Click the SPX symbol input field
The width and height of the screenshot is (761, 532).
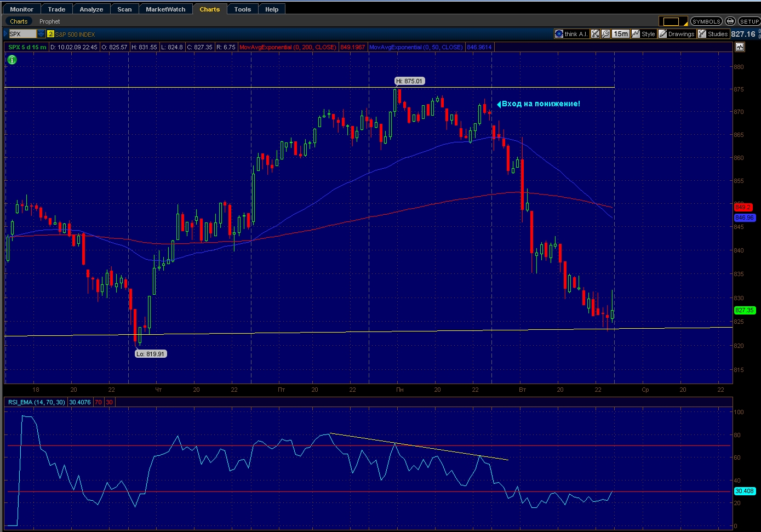point(22,34)
